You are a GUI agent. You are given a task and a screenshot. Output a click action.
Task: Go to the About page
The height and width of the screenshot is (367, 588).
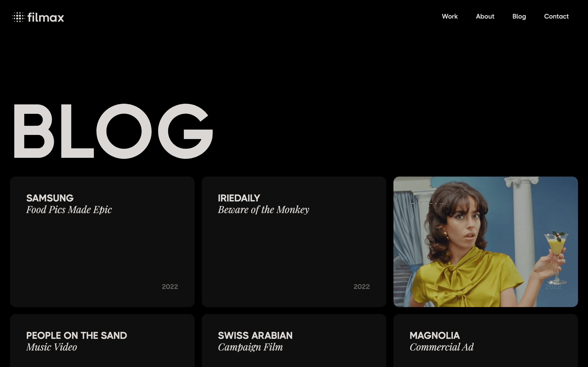(x=485, y=17)
